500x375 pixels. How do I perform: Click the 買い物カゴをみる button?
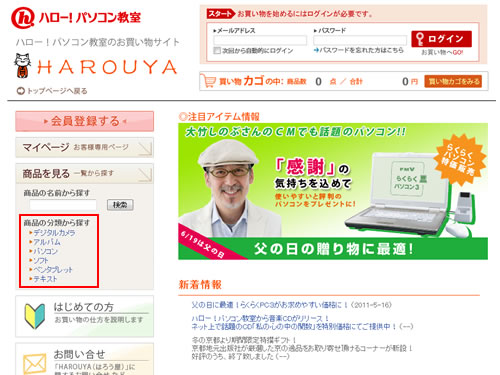[x=453, y=81]
